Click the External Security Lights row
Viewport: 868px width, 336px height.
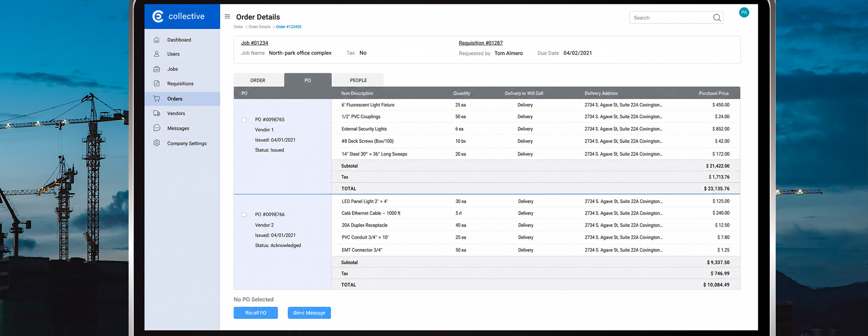(x=536, y=129)
